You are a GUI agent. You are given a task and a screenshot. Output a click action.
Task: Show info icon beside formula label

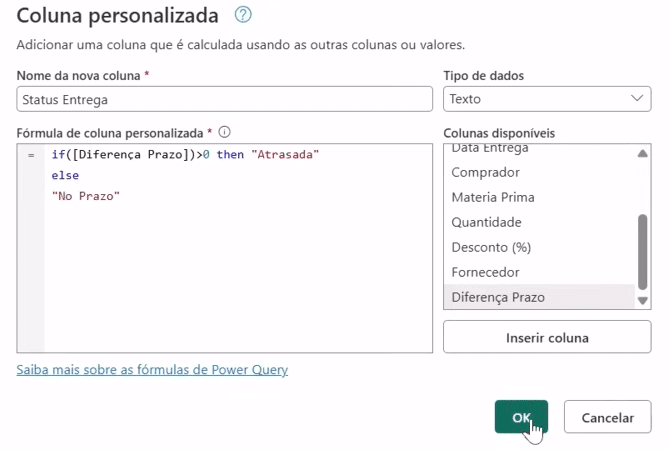225,132
